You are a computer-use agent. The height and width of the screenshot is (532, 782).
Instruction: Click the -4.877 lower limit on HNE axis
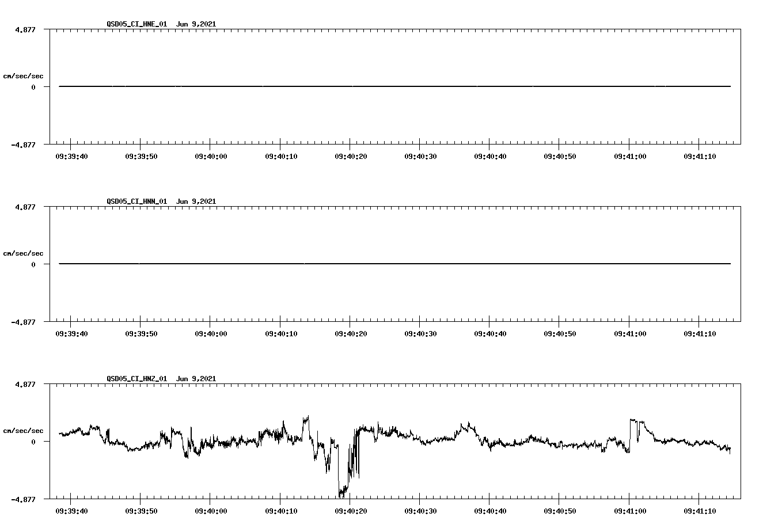tap(24, 145)
